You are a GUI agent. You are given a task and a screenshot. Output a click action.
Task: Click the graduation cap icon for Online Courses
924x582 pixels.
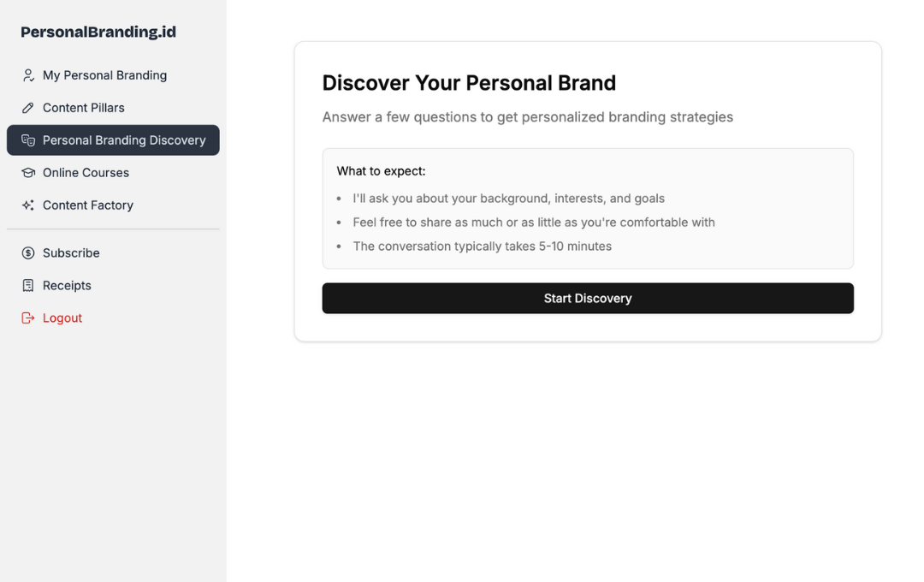click(27, 172)
